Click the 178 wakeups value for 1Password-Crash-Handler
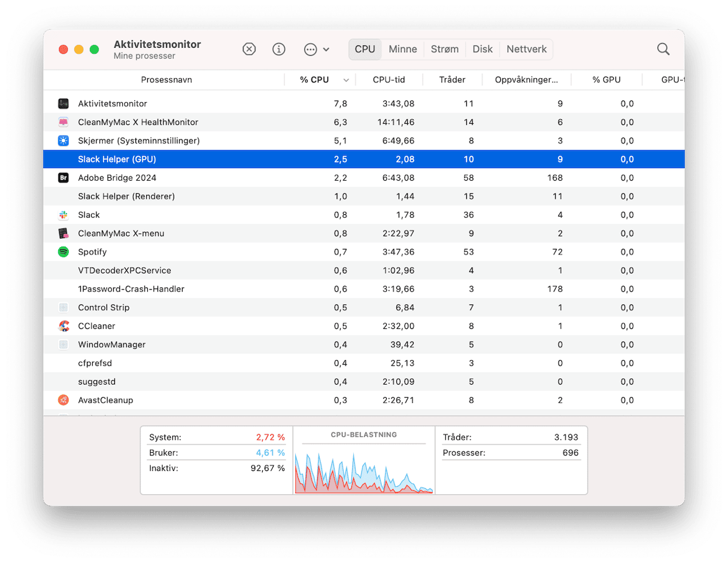The image size is (728, 563). pyautogui.click(x=554, y=289)
